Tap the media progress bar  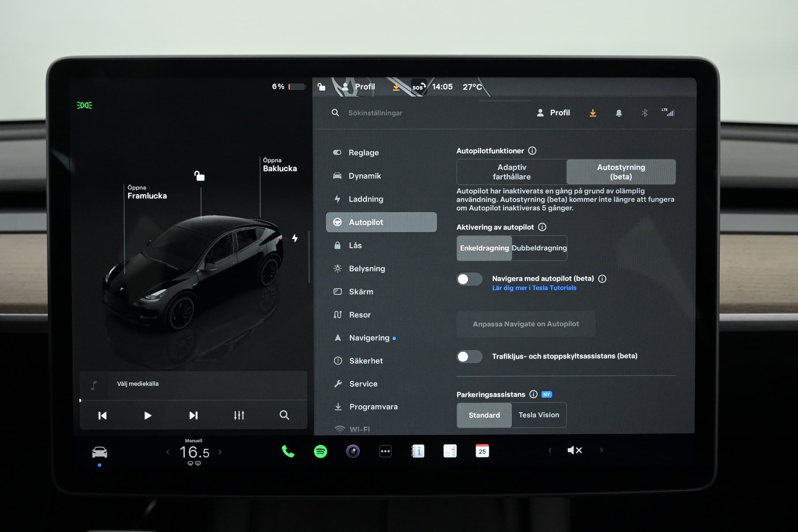coord(193,401)
